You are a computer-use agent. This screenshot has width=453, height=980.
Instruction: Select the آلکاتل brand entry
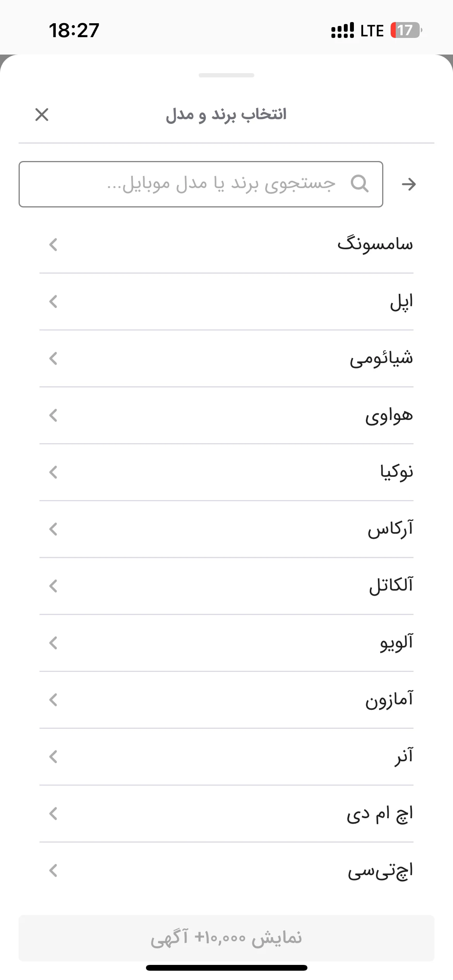pos(226,586)
